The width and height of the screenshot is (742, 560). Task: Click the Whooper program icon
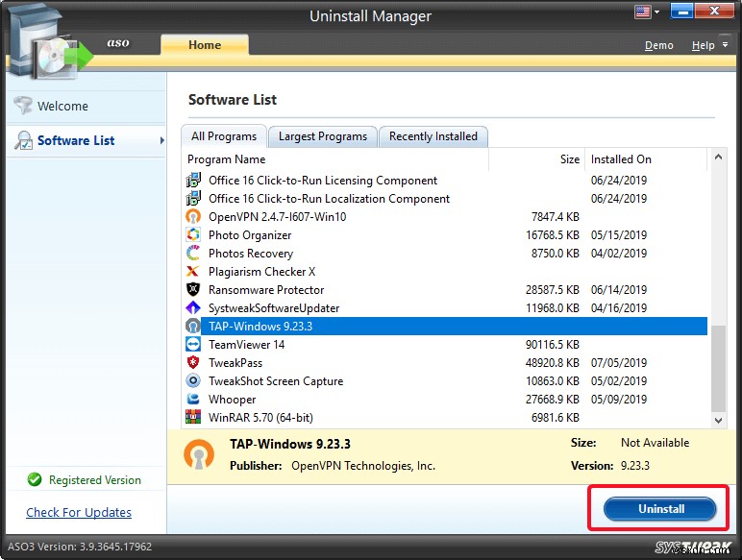pos(192,400)
